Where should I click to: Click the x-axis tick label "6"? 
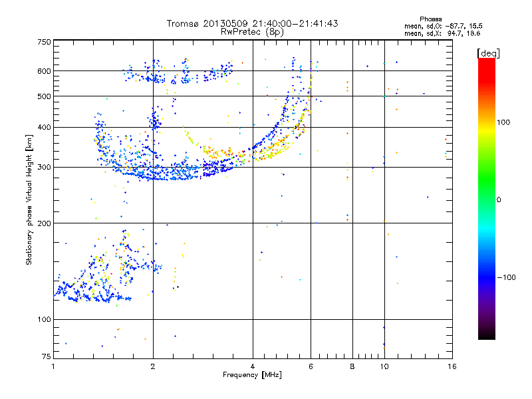tap(311, 366)
